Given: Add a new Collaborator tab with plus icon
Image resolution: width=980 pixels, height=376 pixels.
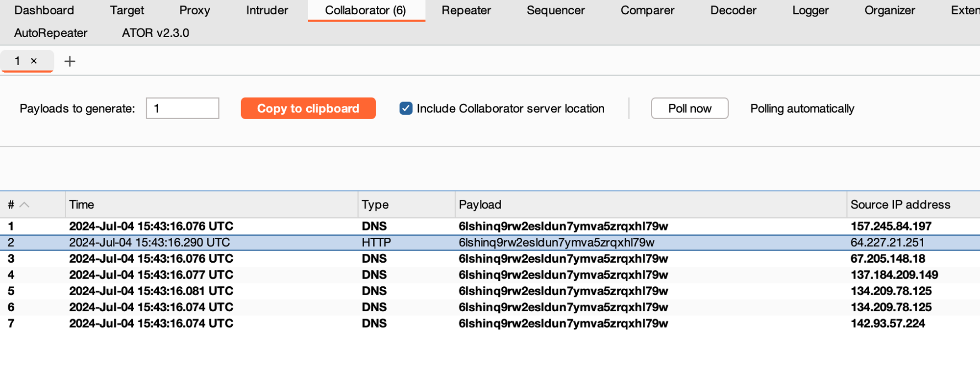Looking at the screenshot, I should click(70, 61).
